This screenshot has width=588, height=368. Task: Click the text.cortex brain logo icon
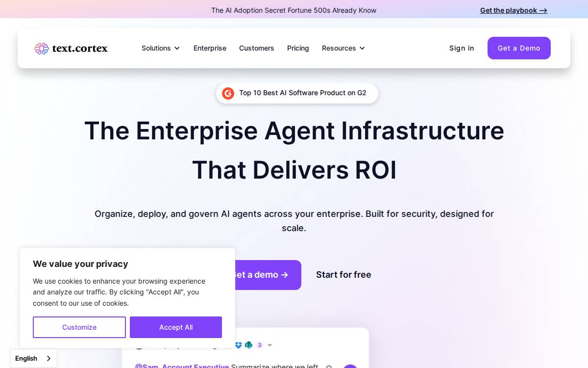(42, 48)
